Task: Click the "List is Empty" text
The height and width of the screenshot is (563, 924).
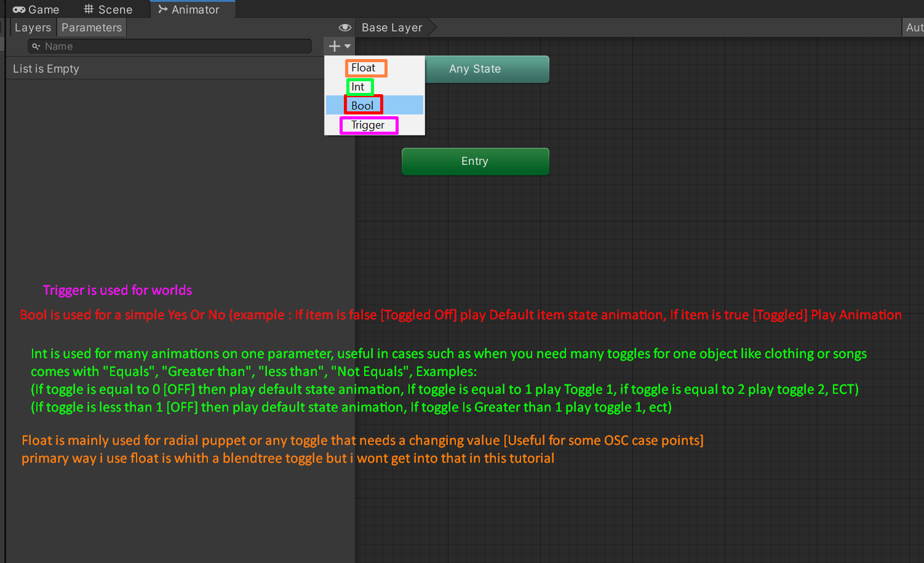Action: pos(46,69)
